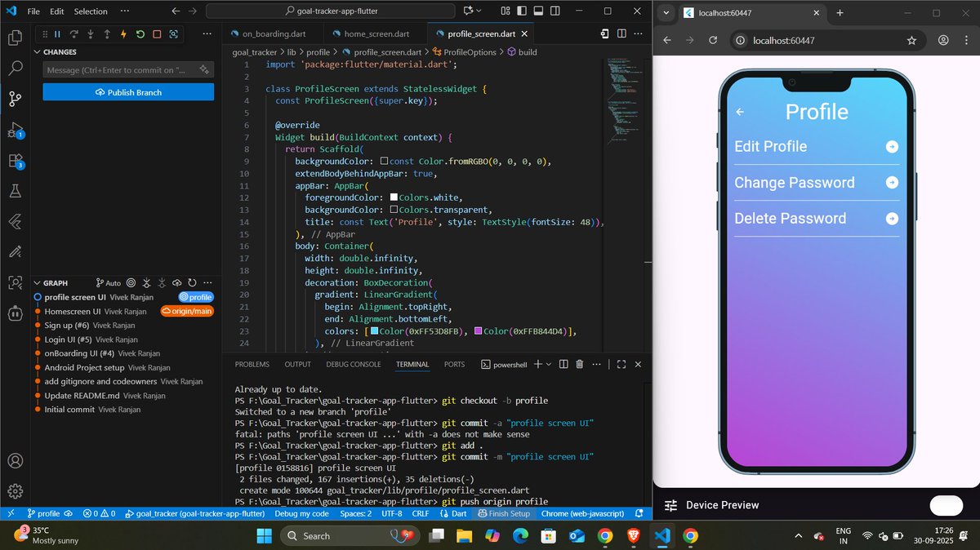The height and width of the screenshot is (550, 980).
Task: Select the Run and Debug icon
Action: (x=15, y=129)
